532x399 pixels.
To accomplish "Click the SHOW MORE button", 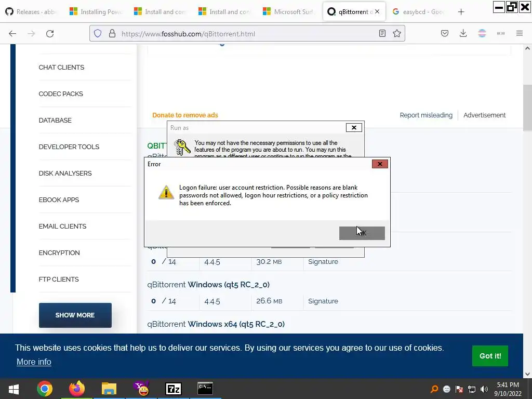I will 75,315.
